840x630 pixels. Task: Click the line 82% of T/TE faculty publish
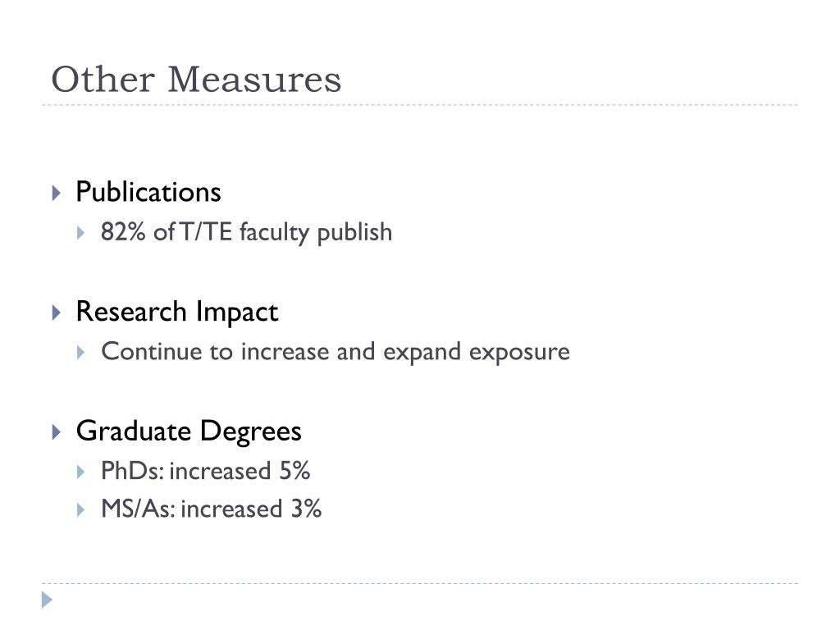246,232
